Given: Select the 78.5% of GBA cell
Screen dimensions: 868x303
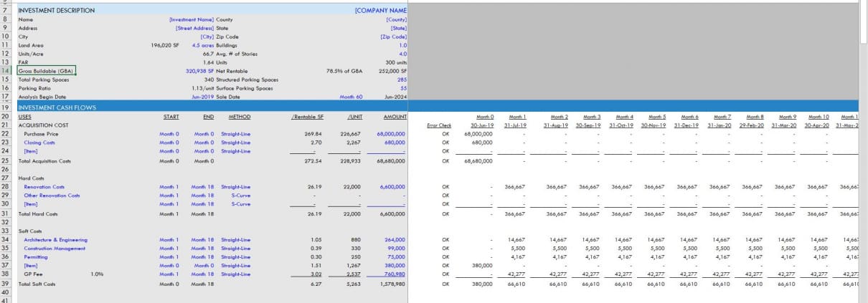Looking at the screenshot, I should click(341, 71).
